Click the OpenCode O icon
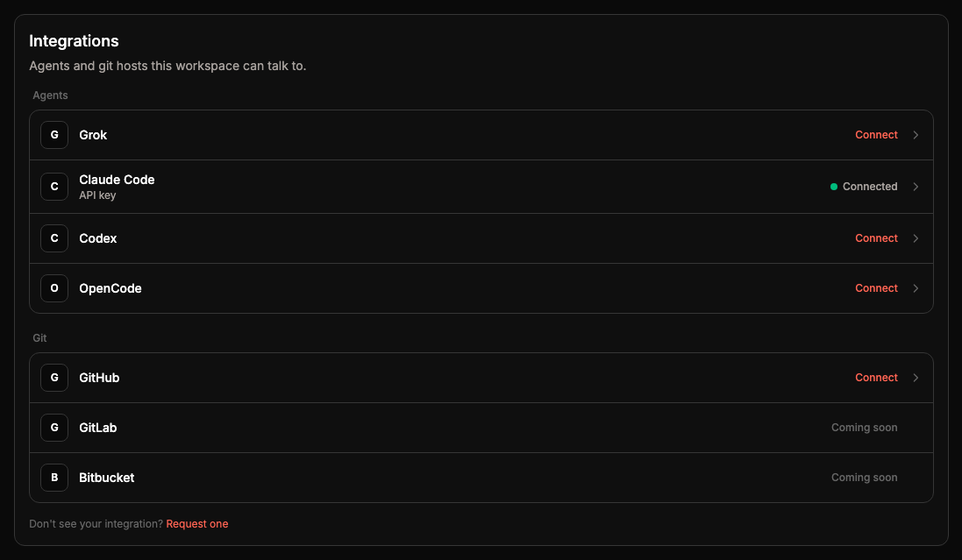The image size is (962, 560). tap(54, 288)
